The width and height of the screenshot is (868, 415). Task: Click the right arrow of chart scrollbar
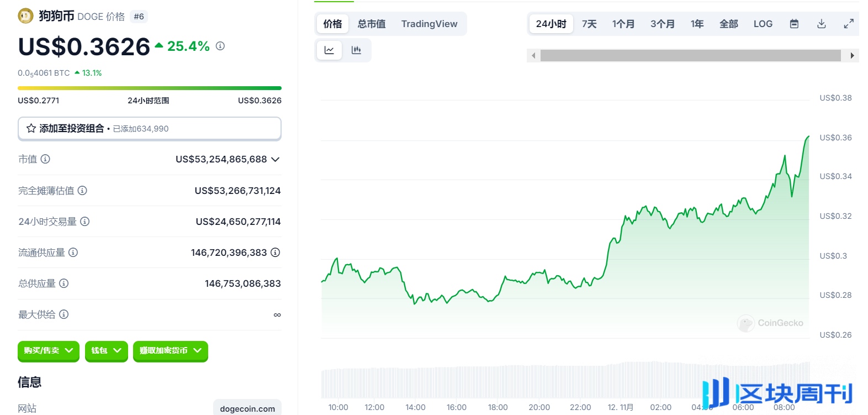click(x=853, y=55)
